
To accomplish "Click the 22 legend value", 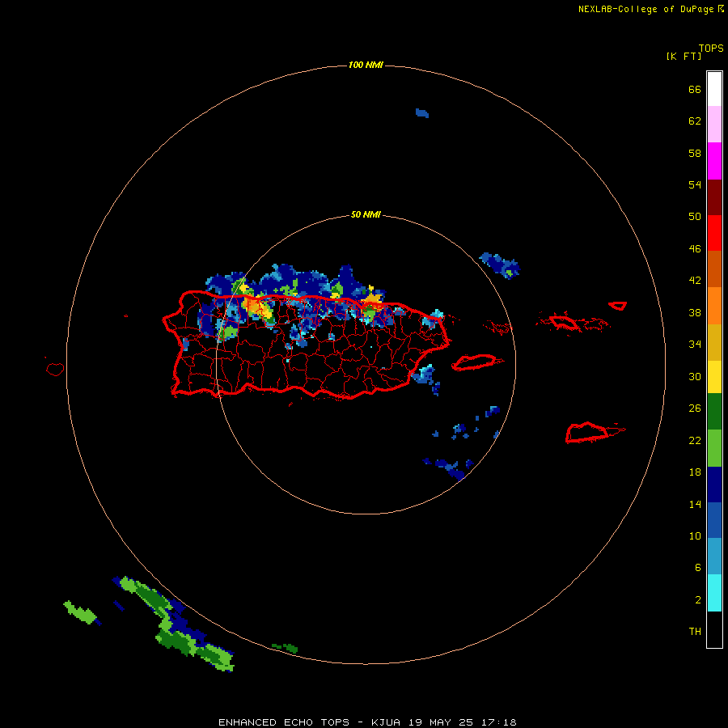I will coord(695,440).
